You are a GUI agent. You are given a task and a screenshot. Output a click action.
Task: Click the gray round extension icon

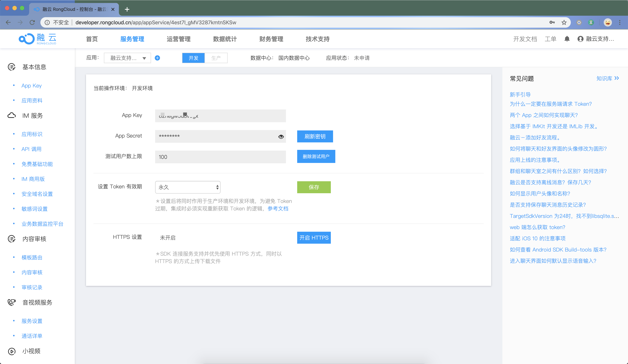coord(579,22)
